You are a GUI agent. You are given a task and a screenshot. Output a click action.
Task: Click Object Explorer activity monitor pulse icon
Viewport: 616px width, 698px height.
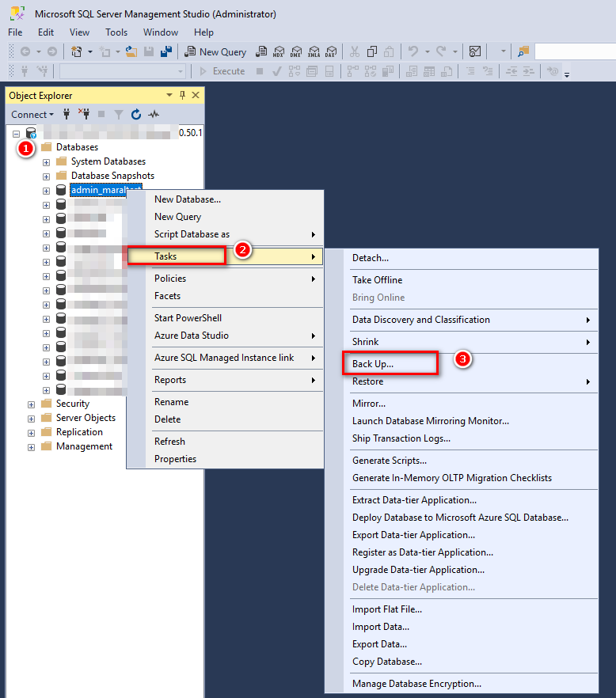click(154, 115)
